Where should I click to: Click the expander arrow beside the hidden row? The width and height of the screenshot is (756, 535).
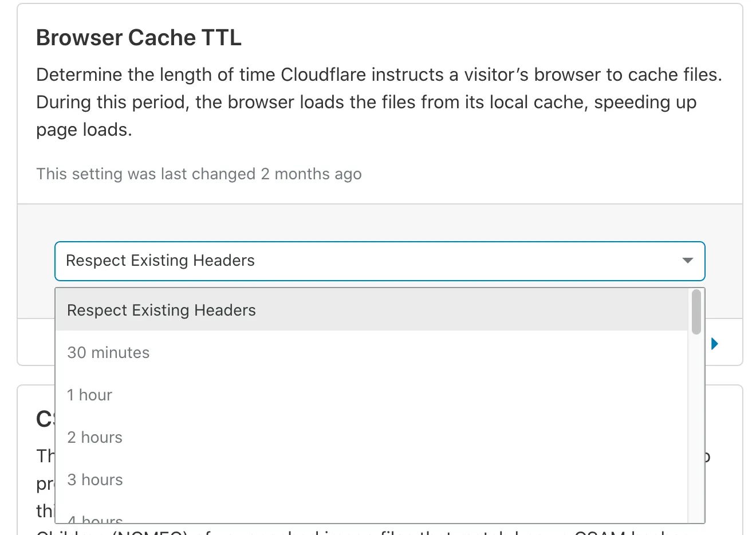pos(714,343)
